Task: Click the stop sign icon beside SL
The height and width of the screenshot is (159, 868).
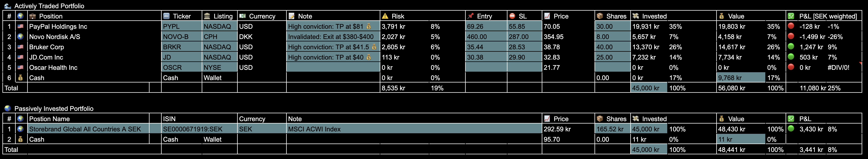Action: (x=512, y=16)
